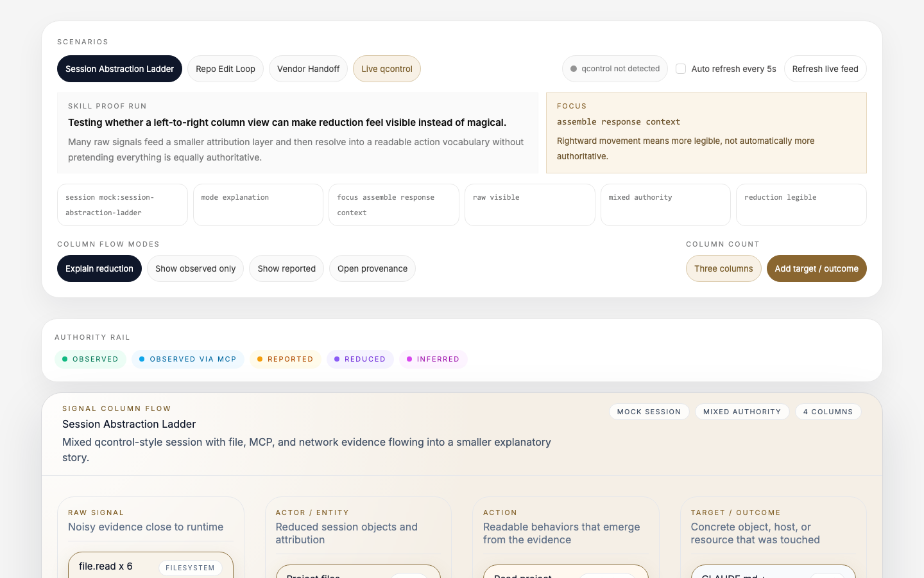
Task: Click the raw visible chip
Action: pos(530,205)
